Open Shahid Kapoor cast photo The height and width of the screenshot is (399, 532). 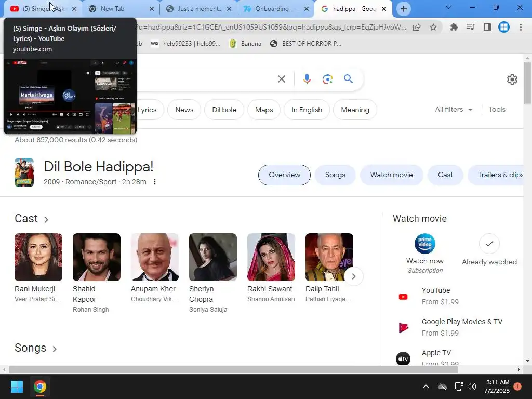coord(96,257)
